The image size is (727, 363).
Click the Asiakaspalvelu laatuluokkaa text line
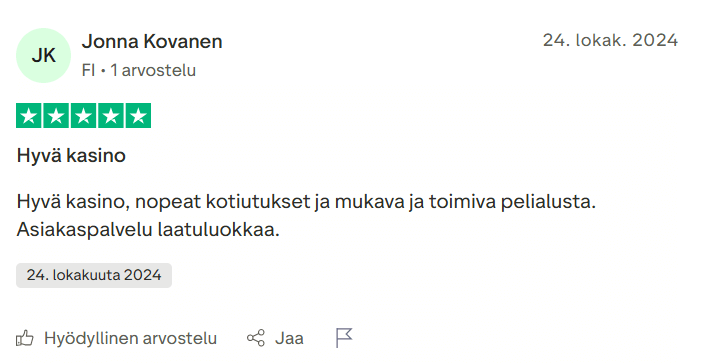148,229
